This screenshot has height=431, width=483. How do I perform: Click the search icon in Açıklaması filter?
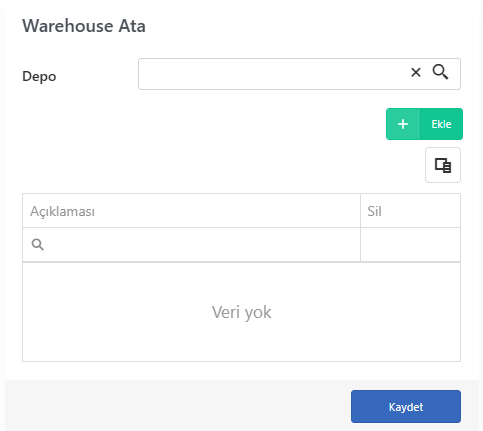37,245
